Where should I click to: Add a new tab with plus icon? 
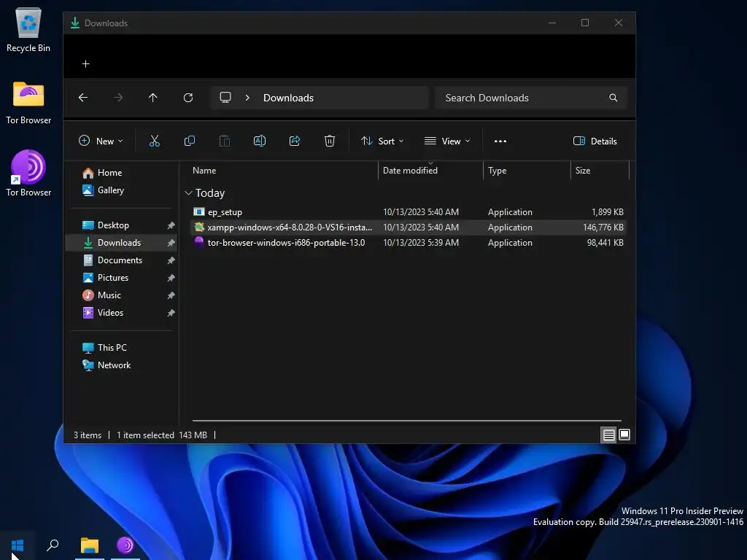[x=86, y=64]
